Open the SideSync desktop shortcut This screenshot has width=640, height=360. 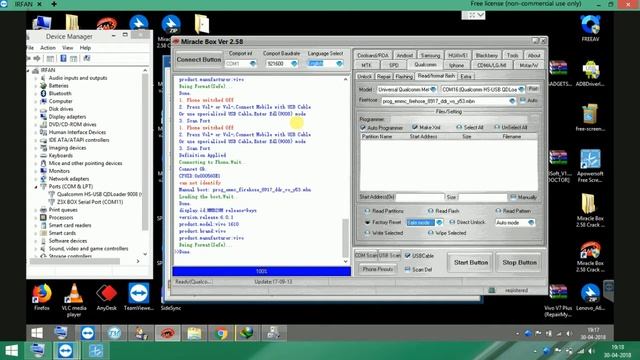[x=171, y=308]
